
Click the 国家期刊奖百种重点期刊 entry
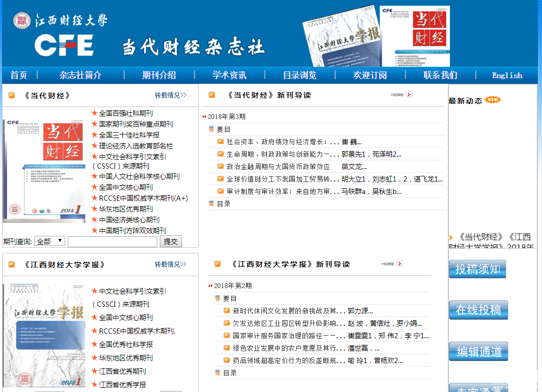click(x=136, y=124)
